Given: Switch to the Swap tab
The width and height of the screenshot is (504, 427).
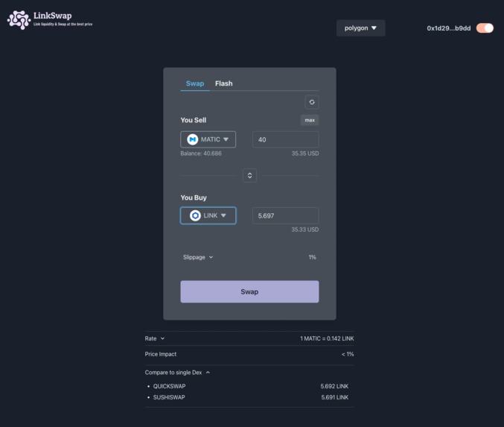Looking at the screenshot, I should point(195,83).
